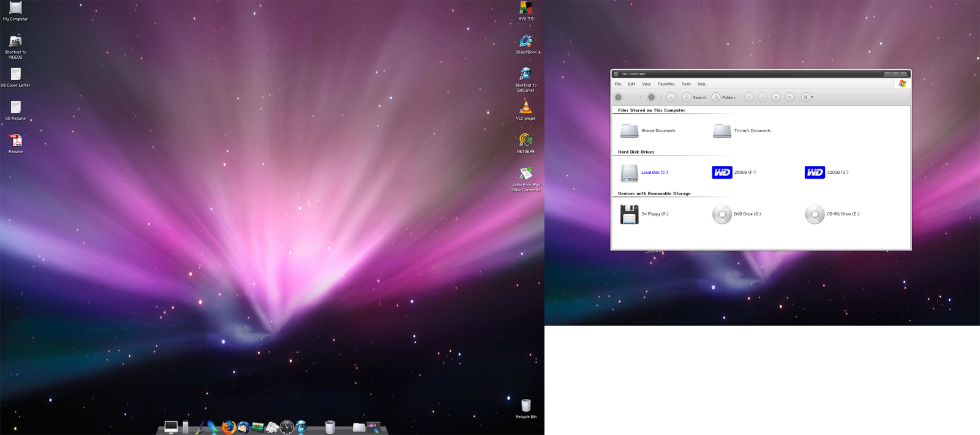The image size is (980, 435).
Task: Click the iMac monitor icon in dock
Action: tap(171, 427)
